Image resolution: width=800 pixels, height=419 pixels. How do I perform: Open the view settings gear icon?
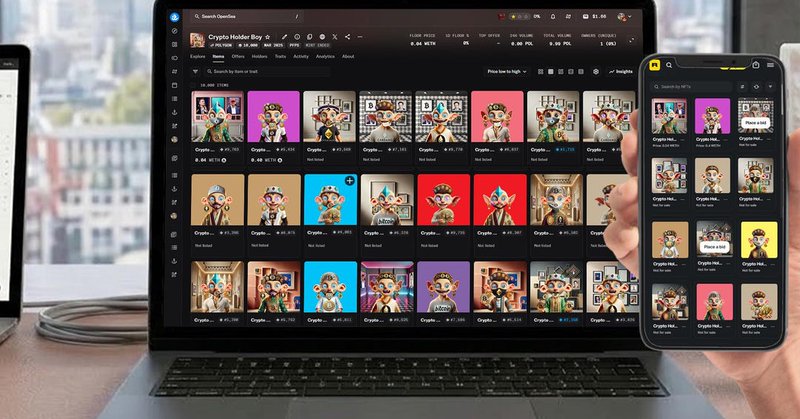tap(595, 71)
